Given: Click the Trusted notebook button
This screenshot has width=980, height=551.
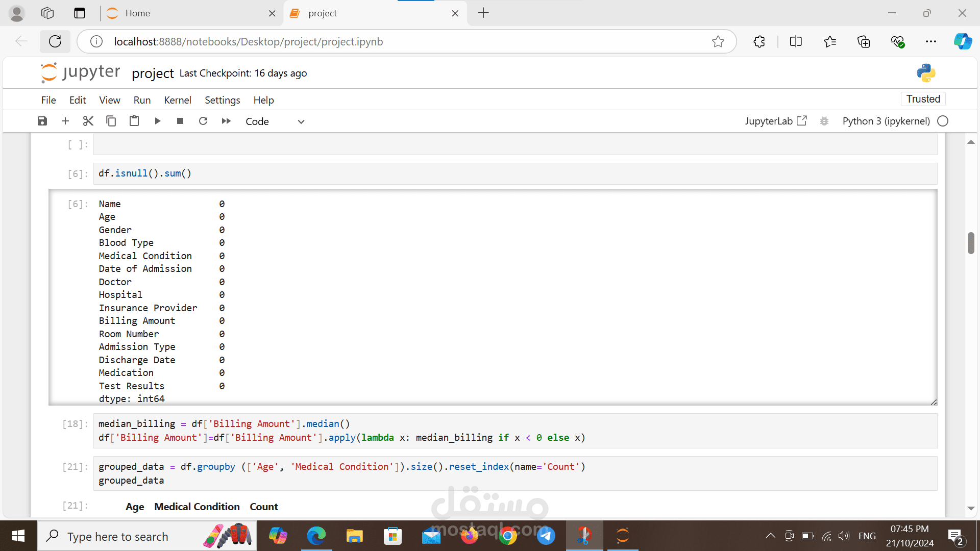Looking at the screenshot, I should [x=923, y=99].
